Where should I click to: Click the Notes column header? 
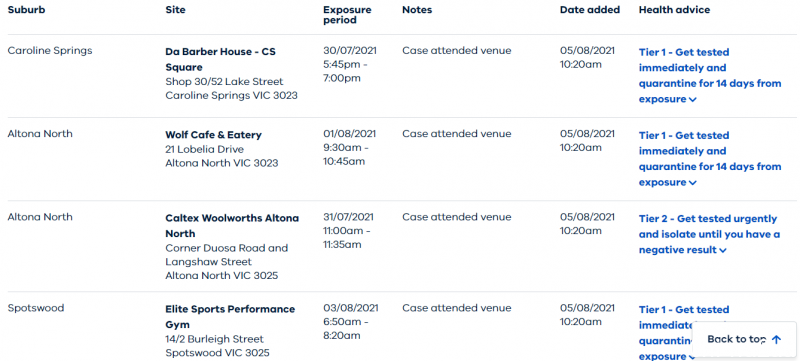[x=417, y=10]
